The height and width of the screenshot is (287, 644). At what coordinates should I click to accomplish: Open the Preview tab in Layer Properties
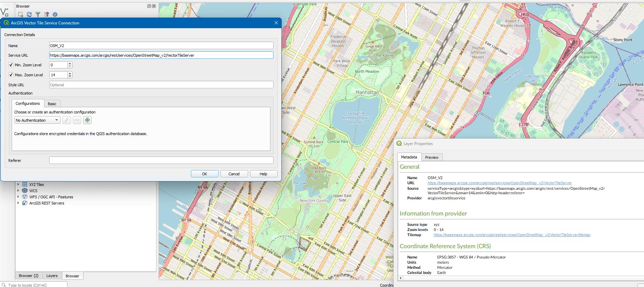[x=432, y=157]
